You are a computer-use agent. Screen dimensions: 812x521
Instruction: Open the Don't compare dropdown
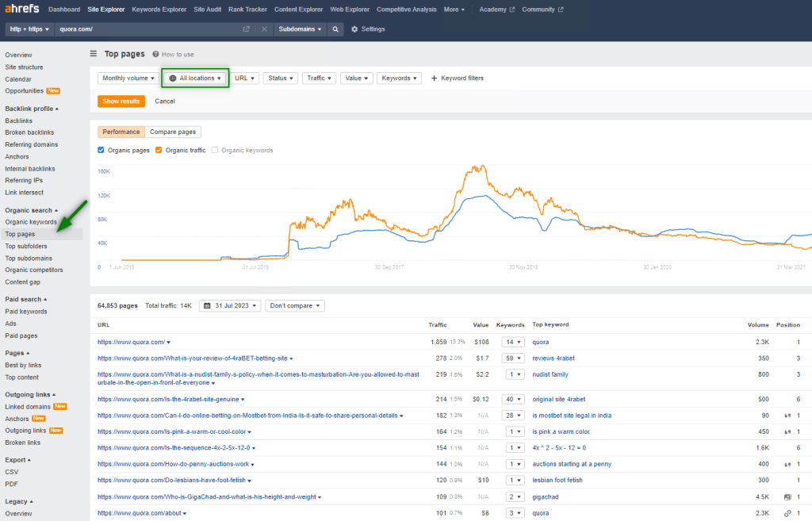click(294, 305)
